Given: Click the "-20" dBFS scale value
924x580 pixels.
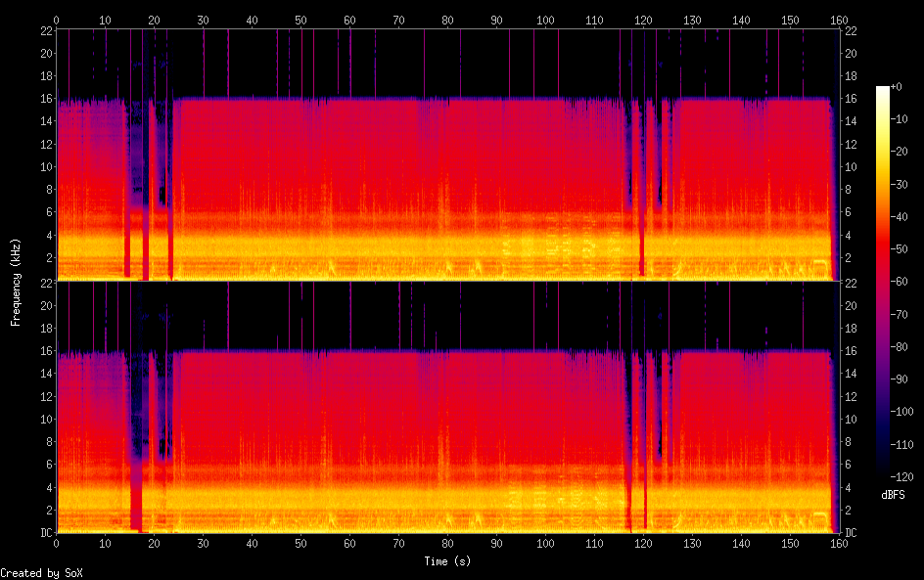Looking at the screenshot, I should (x=899, y=152).
